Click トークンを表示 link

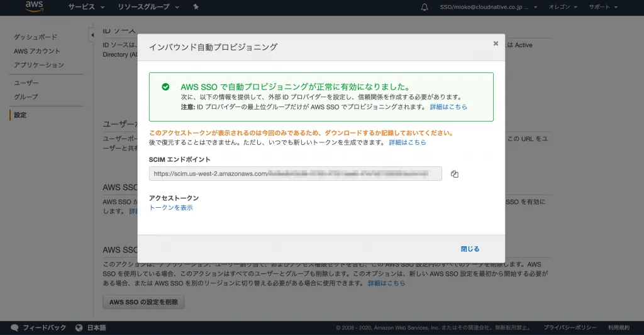pos(171,208)
